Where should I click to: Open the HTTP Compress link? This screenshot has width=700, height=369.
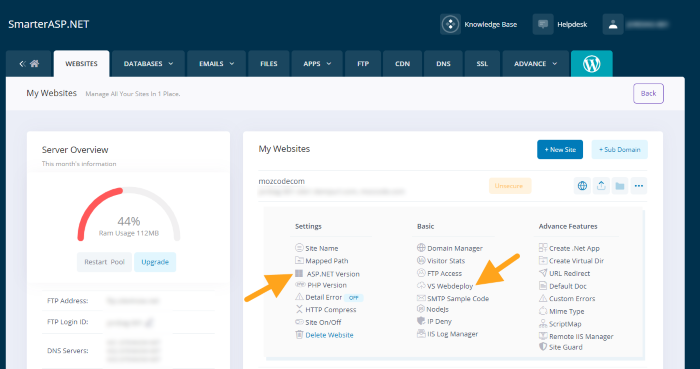pos(331,310)
